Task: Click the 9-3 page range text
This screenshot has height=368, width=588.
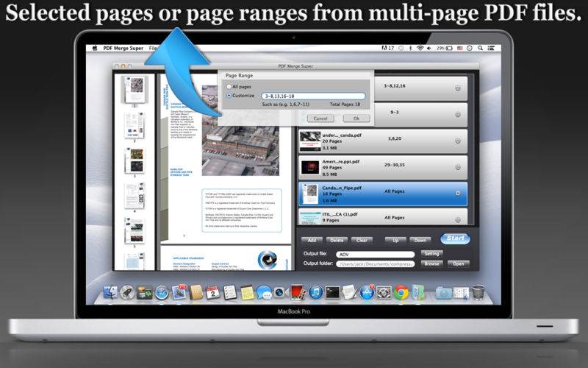Action: click(395, 113)
